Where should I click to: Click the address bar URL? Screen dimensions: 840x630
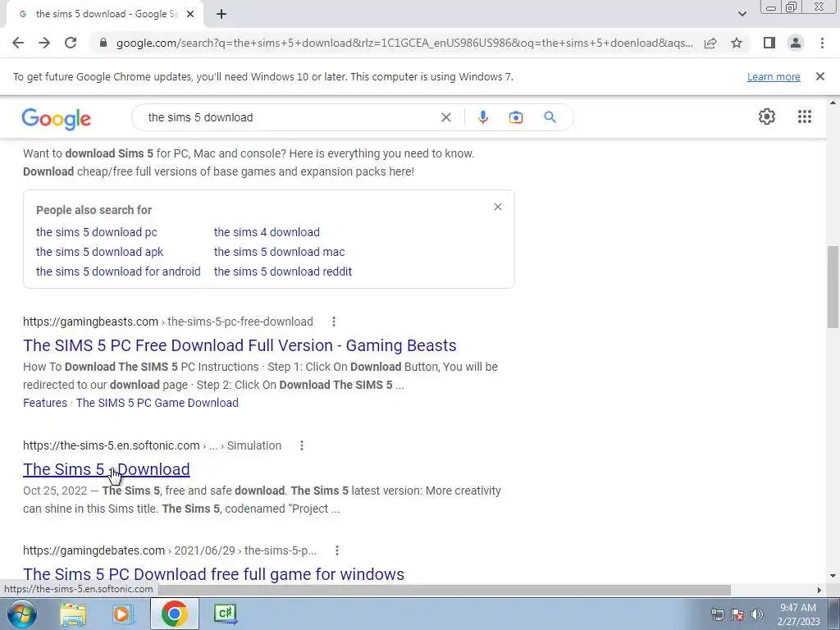coord(404,43)
